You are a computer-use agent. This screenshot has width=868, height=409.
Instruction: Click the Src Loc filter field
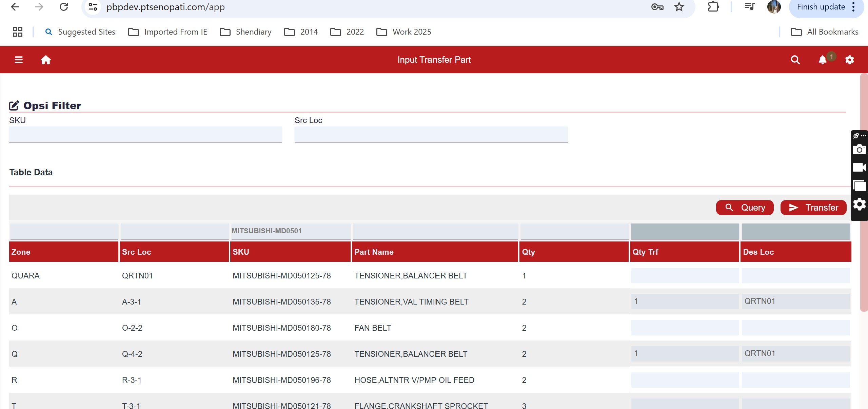click(431, 134)
